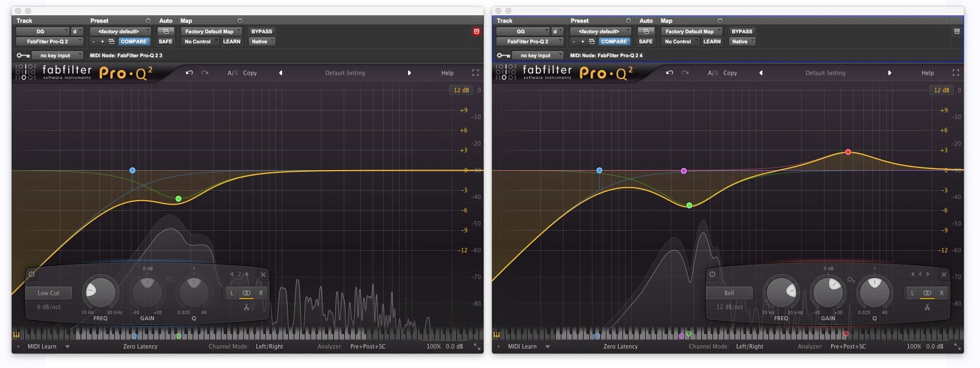Click the resize arrows icon in the DG window

coord(477,346)
